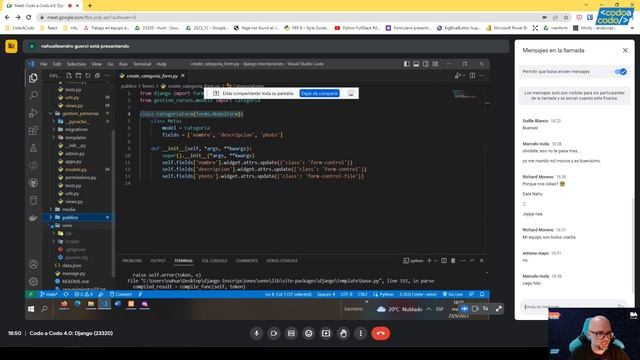Open the launch profile dropdown beside the terminal plus
This screenshot has width=640, height=360.
point(436,260)
